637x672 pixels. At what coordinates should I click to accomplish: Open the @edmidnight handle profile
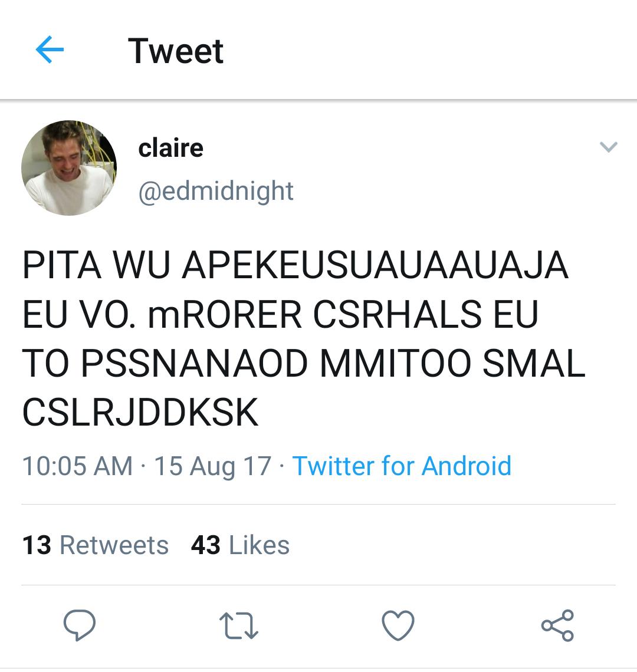(216, 191)
